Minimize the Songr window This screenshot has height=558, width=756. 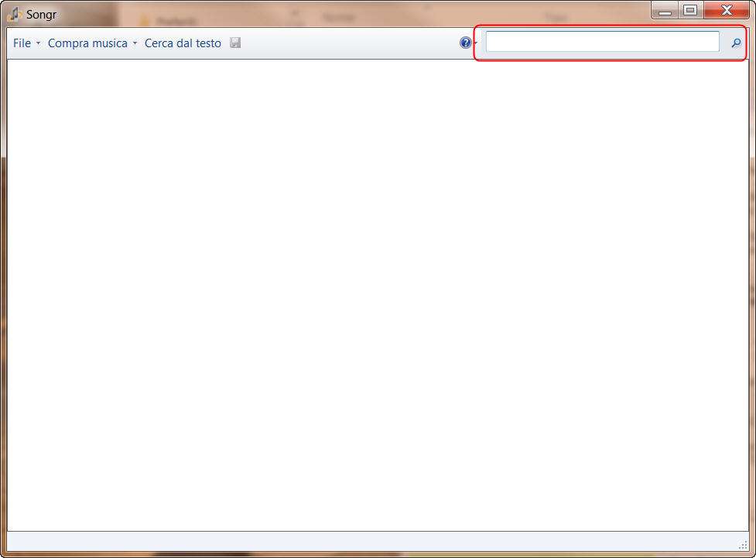(x=665, y=10)
